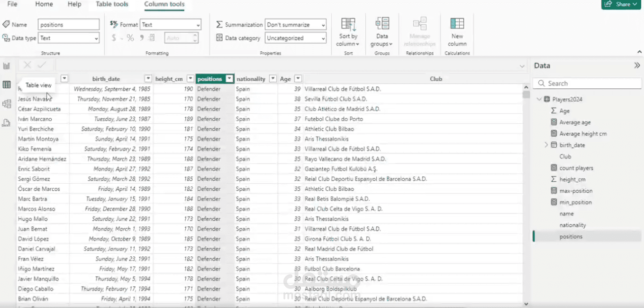Image resolution: width=644 pixels, height=308 pixels.
Task: Expand the formula bar chevron
Action: pyautogui.click(x=522, y=66)
